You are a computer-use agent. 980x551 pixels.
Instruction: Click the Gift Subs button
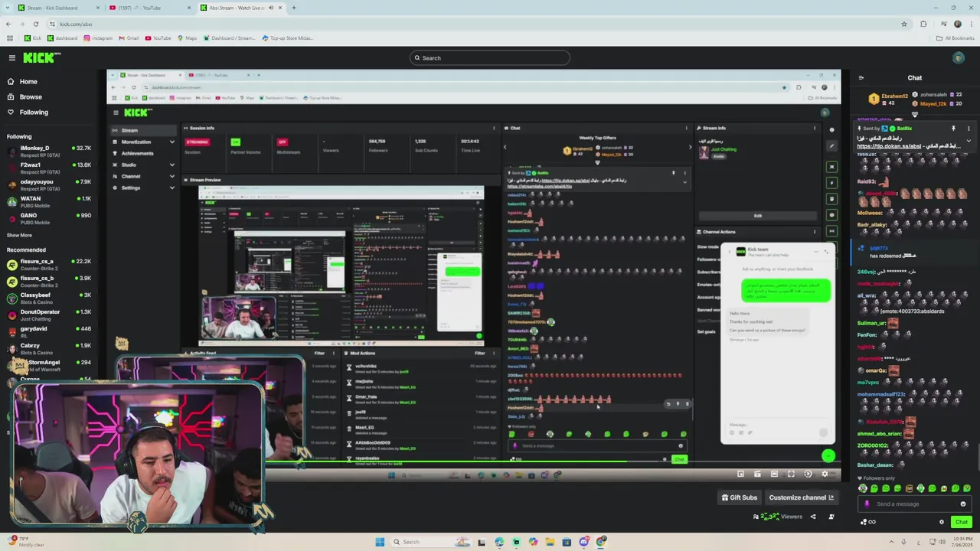coord(740,497)
